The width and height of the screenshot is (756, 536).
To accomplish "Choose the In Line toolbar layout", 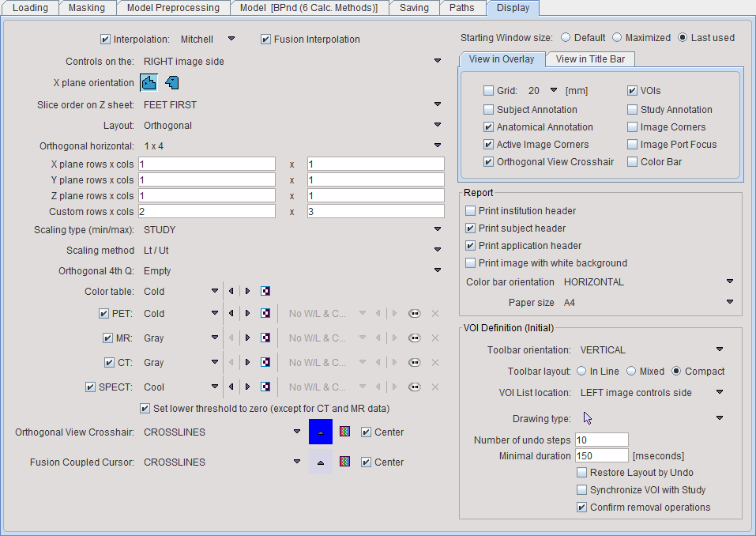I will [x=581, y=371].
